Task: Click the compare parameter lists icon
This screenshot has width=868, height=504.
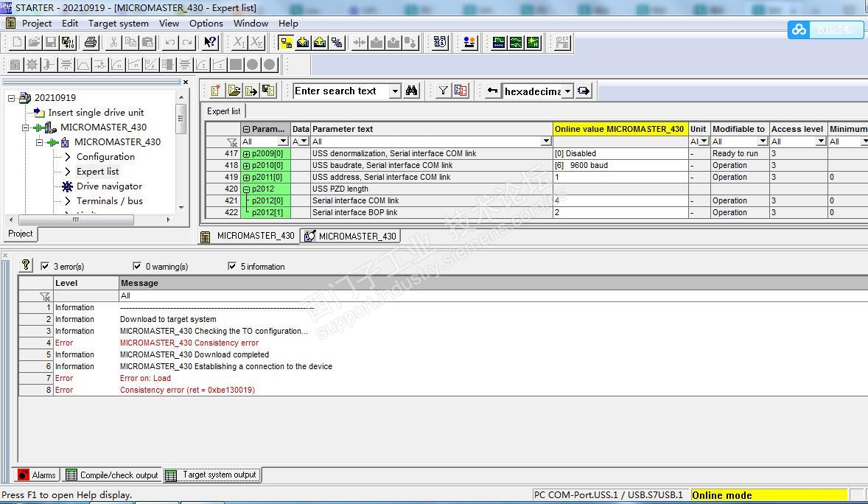Action: (x=461, y=91)
